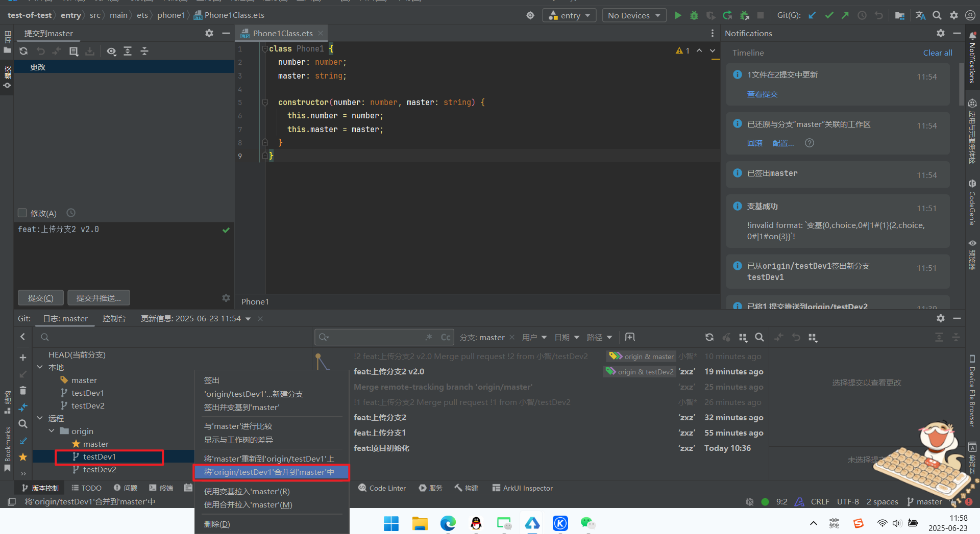
Task: Open the entry module dropdown
Action: (x=569, y=15)
